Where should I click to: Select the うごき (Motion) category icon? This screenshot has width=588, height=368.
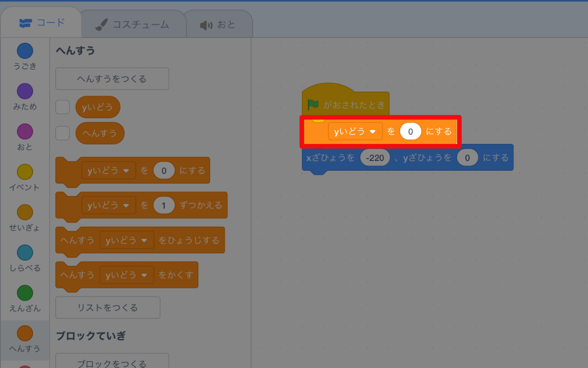25,51
